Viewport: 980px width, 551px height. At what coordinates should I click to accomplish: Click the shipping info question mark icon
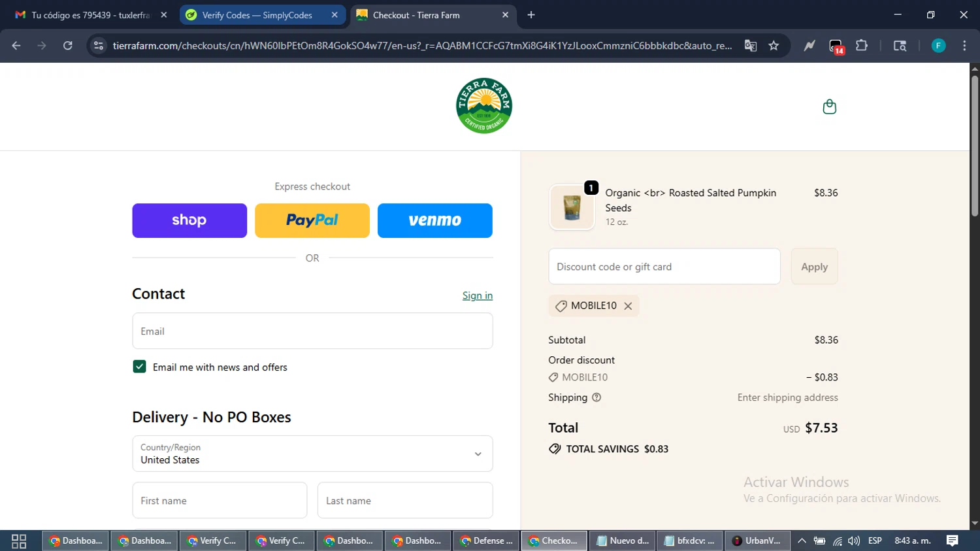[596, 397]
